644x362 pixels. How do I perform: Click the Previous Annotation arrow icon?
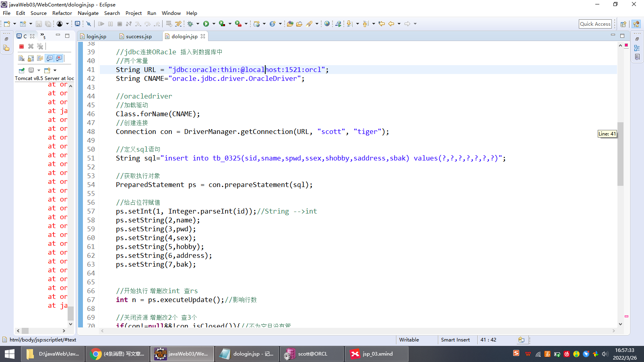(365, 24)
